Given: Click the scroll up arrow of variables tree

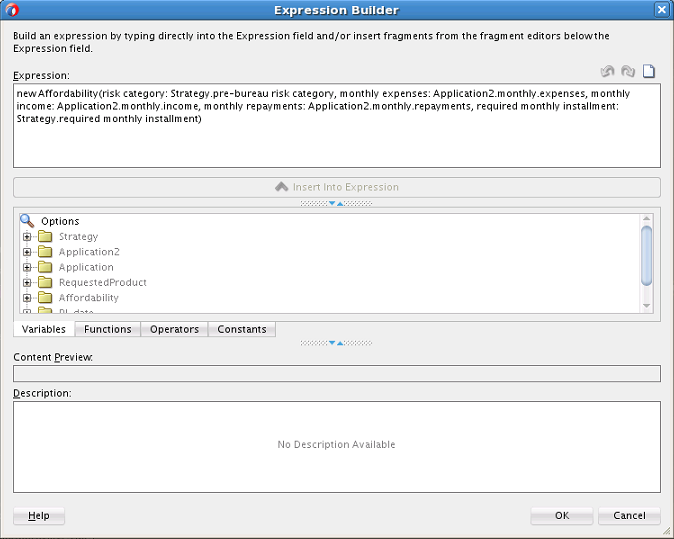Looking at the screenshot, I should (x=646, y=219).
